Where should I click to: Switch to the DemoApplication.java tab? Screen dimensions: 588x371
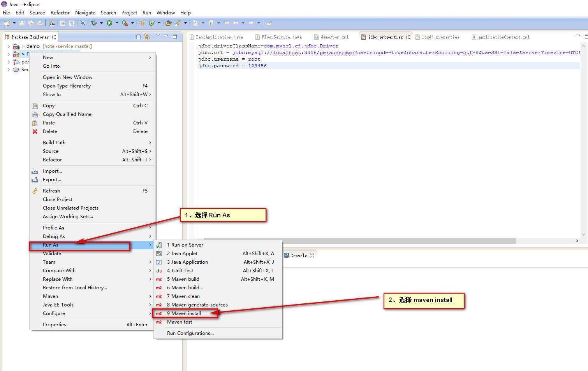click(x=217, y=37)
